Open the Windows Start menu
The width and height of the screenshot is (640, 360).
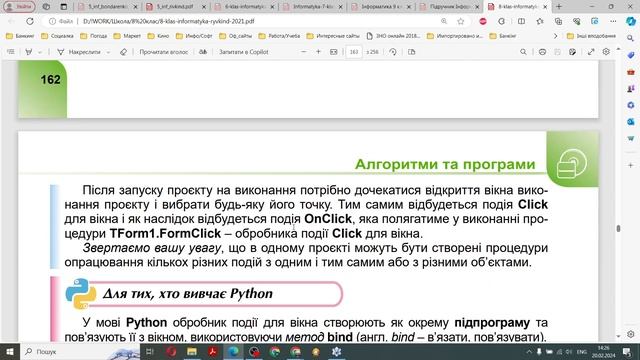(x=10, y=351)
